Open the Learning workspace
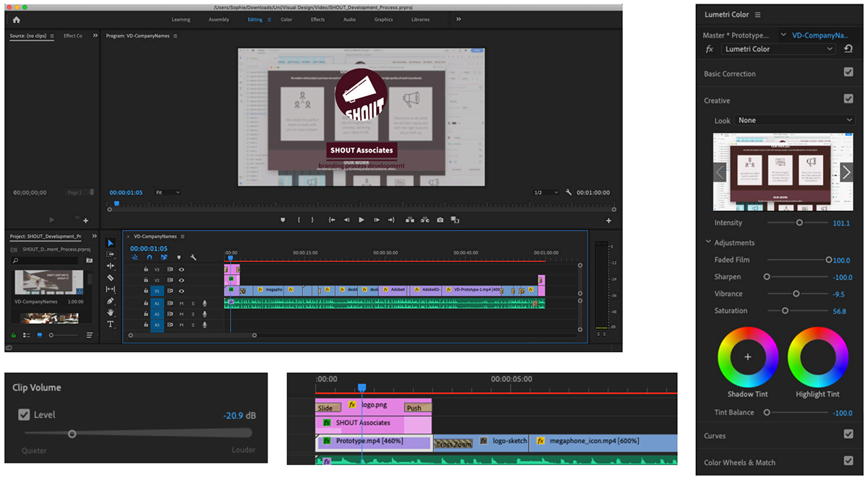The height and width of the screenshot is (480, 868). coord(181,20)
